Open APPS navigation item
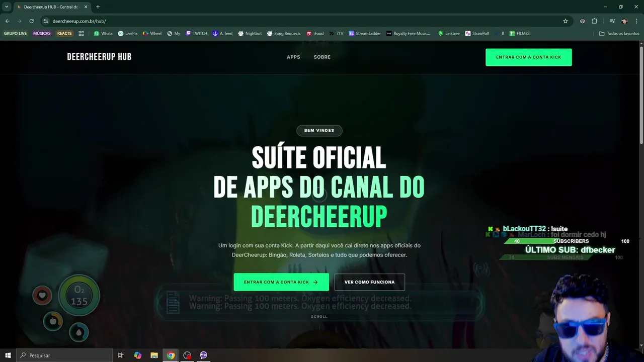This screenshot has height=362, width=644. pos(293,57)
